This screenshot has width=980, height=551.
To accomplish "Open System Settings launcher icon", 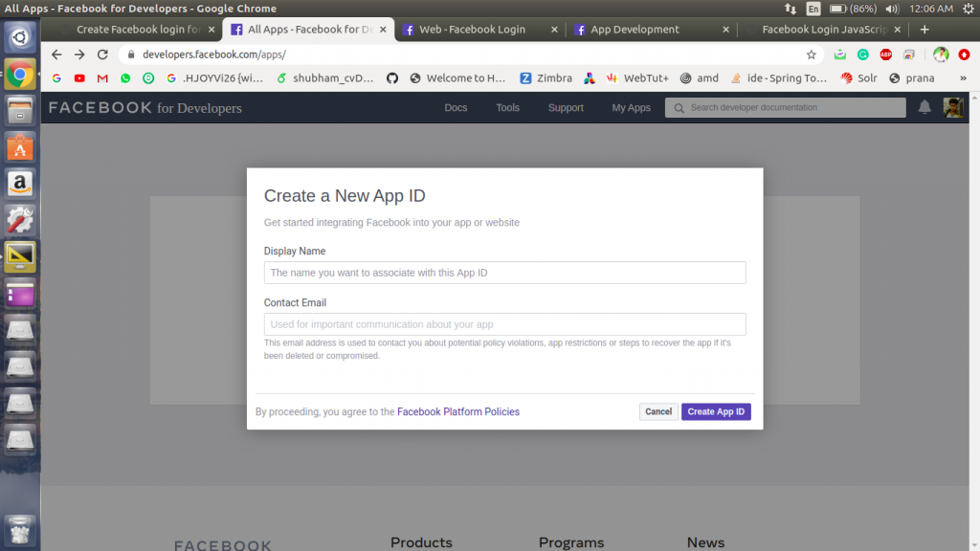I will (x=20, y=220).
